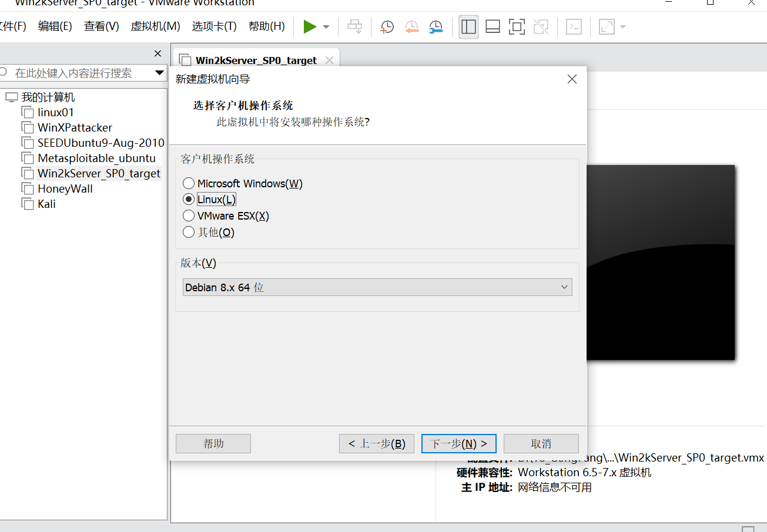Click the HoneyWall VM icon
This screenshot has width=767, height=532.
pyautogui.click(x=27, y=188)
